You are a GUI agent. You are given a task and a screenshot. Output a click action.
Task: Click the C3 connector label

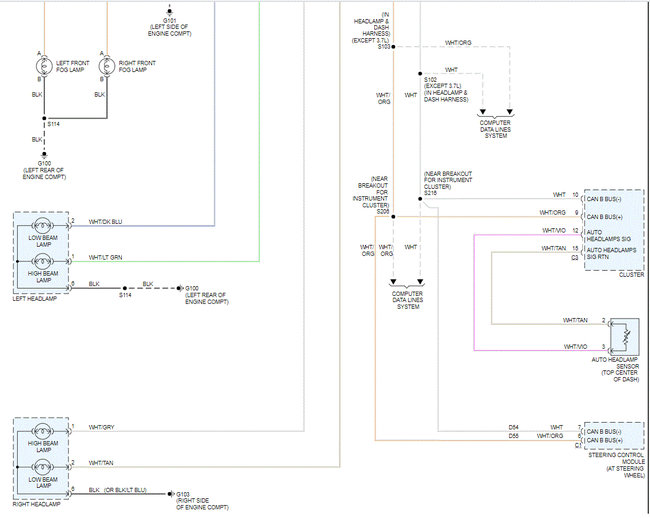point(575,258)
